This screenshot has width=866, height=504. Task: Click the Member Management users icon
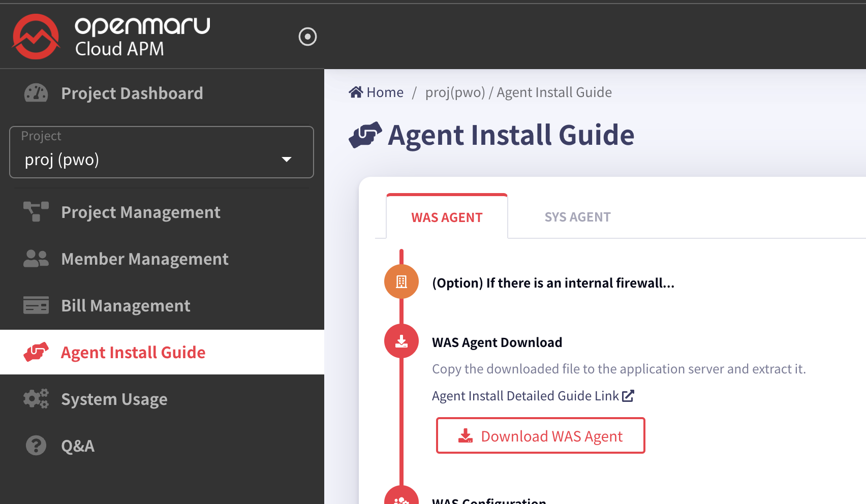click(36, 259)
